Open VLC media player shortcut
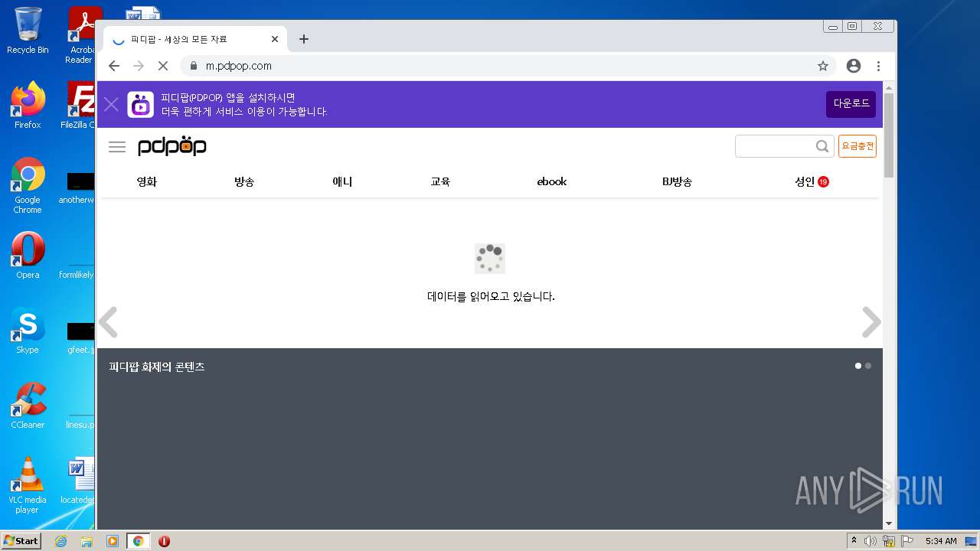 click(x=28, y=485)
